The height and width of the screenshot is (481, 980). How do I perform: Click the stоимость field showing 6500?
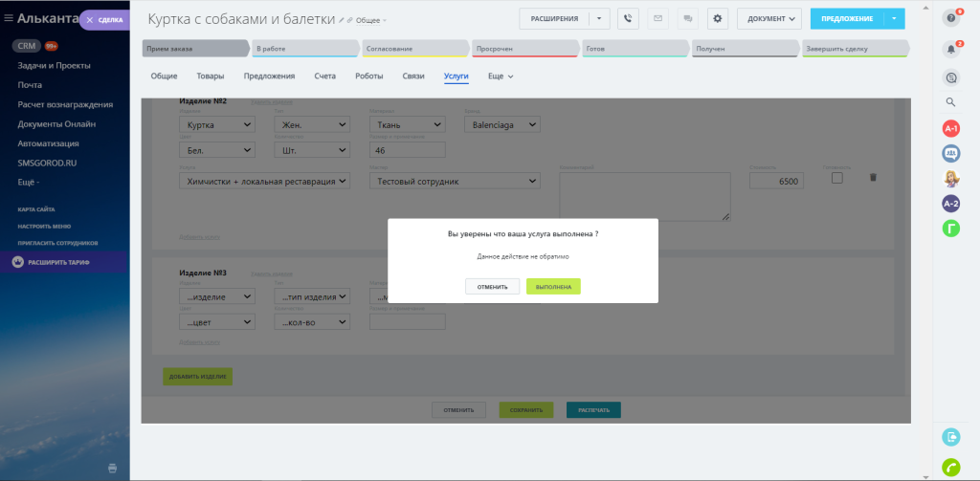coord(776,181)
